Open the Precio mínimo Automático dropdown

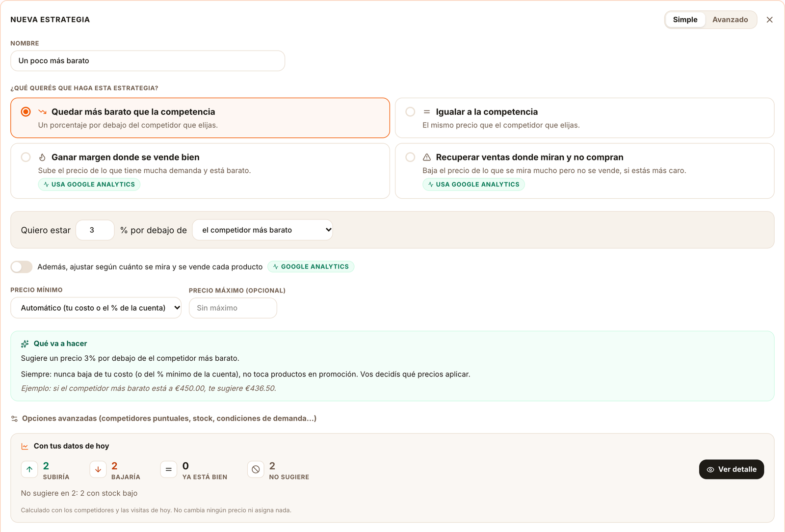[96, 308]
